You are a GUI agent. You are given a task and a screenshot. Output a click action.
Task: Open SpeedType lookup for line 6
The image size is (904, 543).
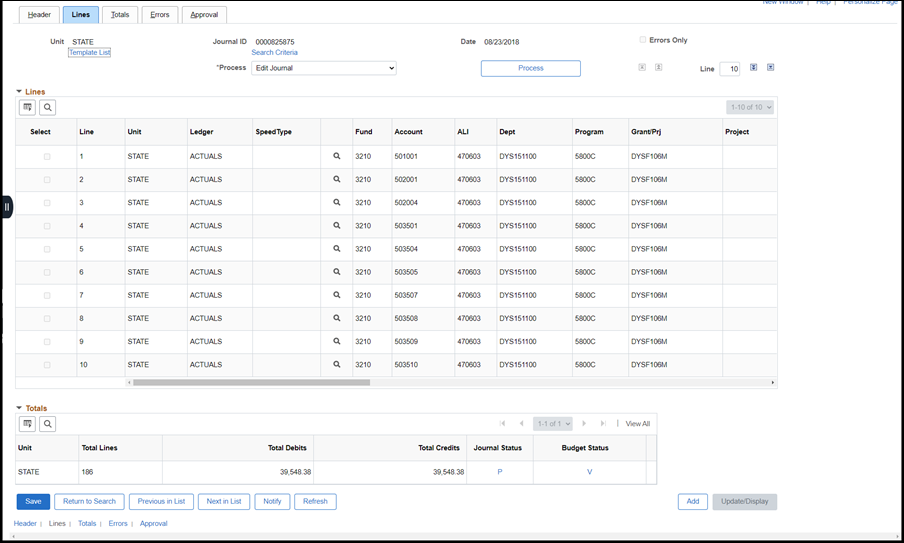point(337,272)
